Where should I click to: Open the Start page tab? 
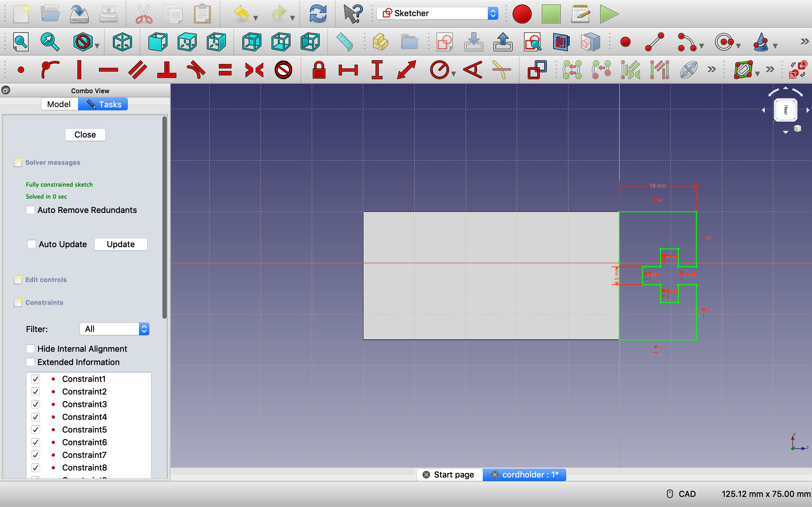point(453,475)
